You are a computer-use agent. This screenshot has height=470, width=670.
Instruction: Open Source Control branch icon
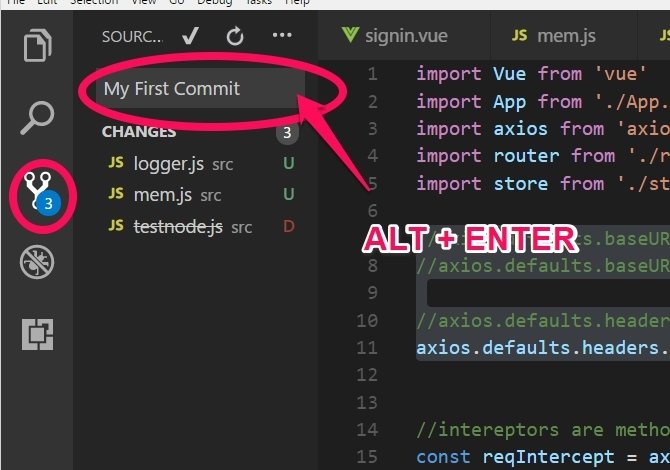tap(41, 194)
